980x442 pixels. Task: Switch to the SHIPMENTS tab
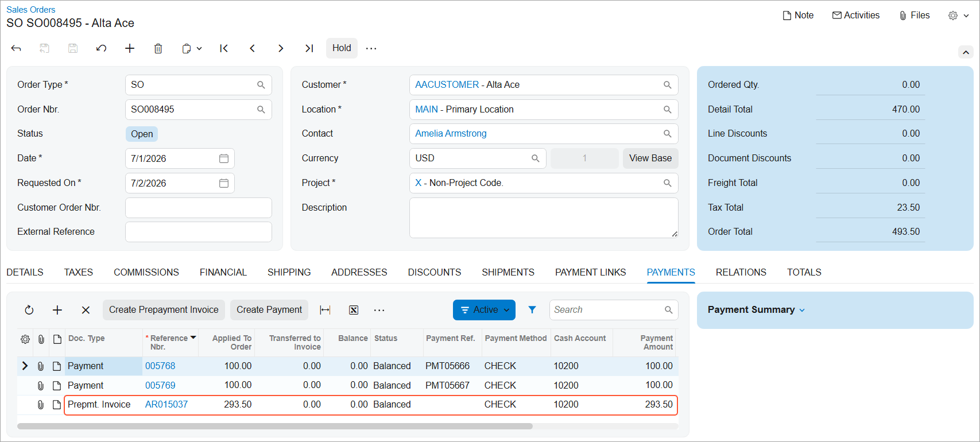pos(508,272)
